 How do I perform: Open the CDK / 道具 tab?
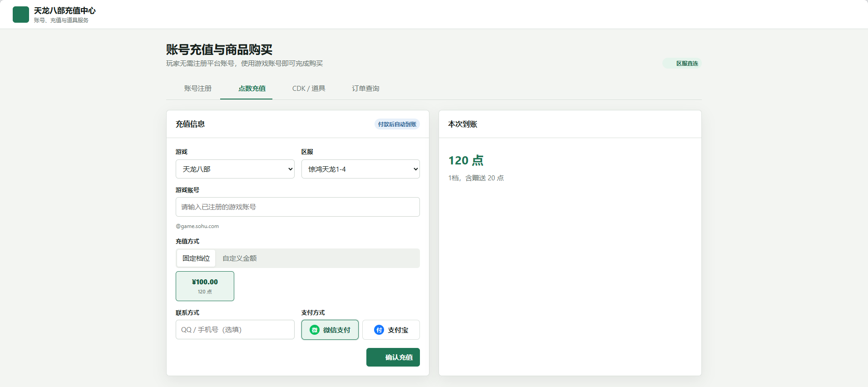309,88
